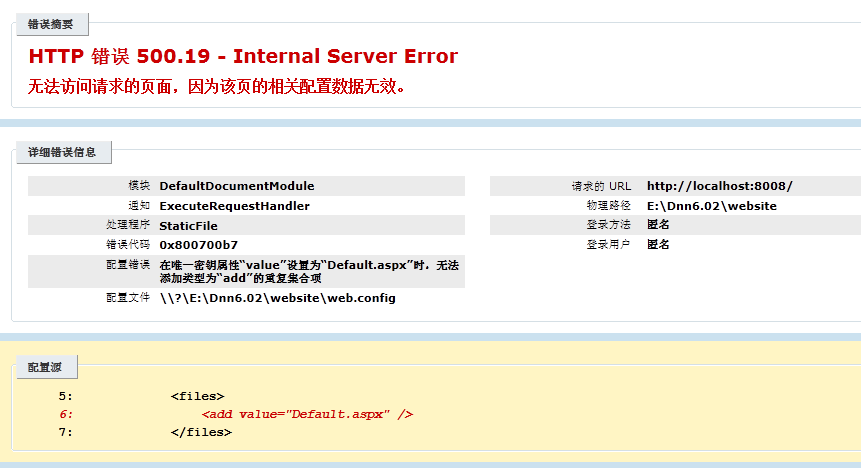Click the http://localhost:8008/ URL value
Viewport: 861px width, 468px height.
click(720, 186)
